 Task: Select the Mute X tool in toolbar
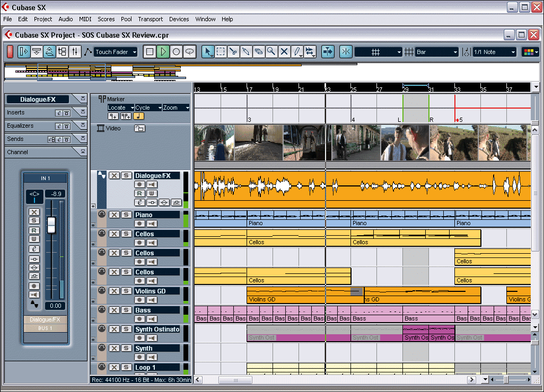click(284, 52)
